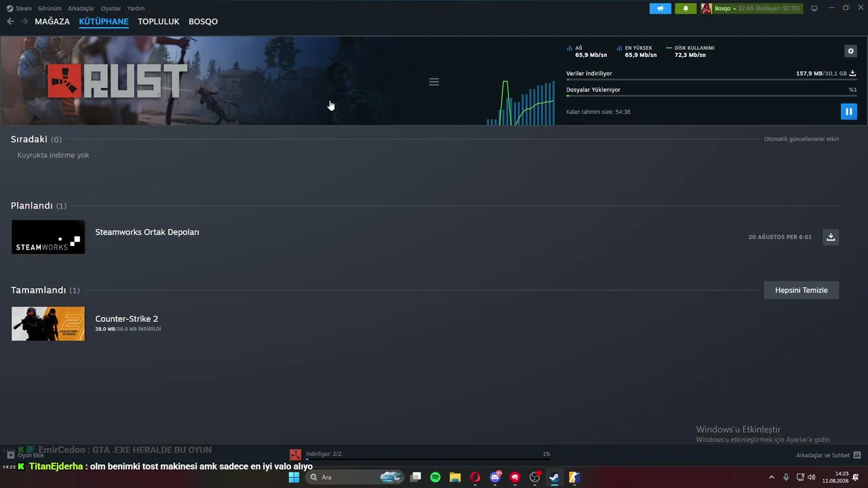Click Dosyalar Yükleniyor progress bar
This screenshot has height=488, width=868.
point(711,96)
